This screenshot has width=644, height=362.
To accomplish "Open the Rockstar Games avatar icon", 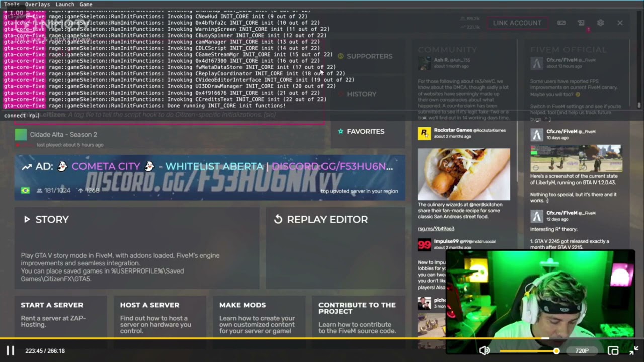I will click(424, 134).
